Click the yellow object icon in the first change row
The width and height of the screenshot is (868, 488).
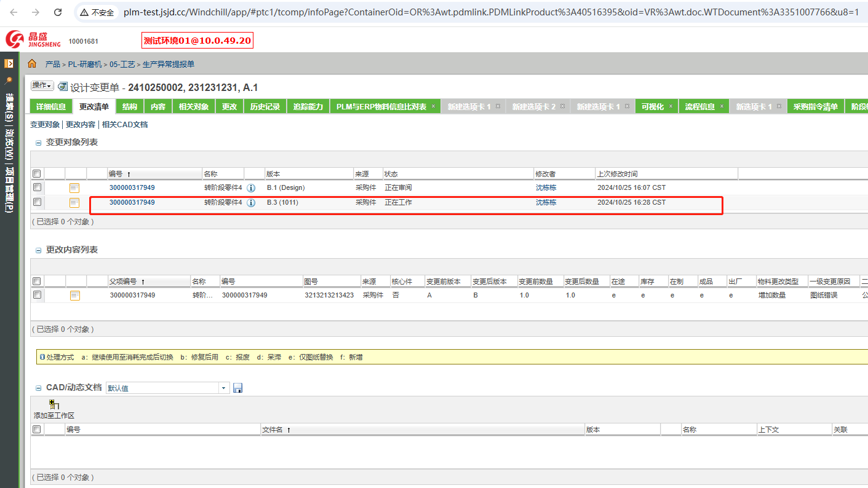[74, 187]
